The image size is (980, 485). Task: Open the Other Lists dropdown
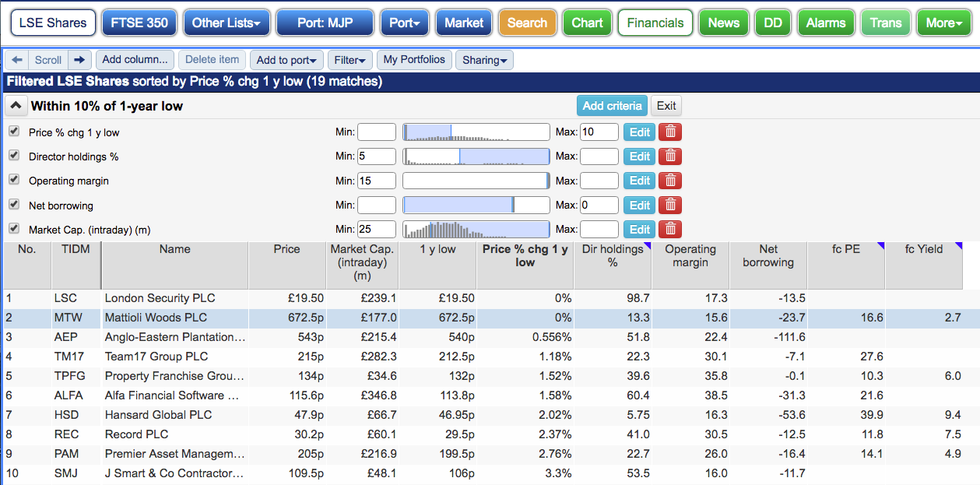coord(227,23)
